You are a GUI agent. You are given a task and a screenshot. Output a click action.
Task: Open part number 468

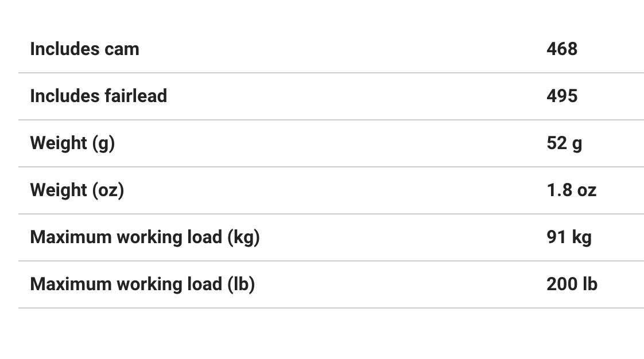(x=561, y=49)
